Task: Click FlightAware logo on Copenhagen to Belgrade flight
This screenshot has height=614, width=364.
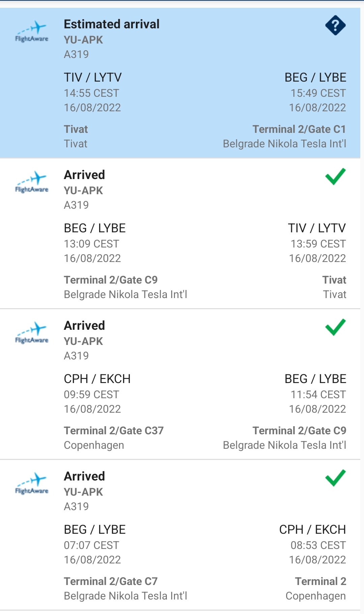Action: click(32, 333)
